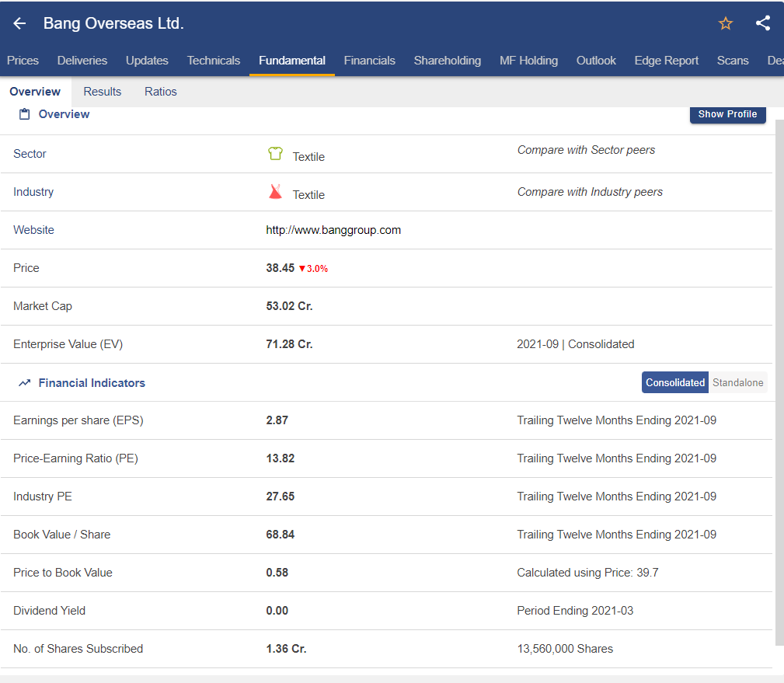Switch to Standalone view
Image resolution: width=784 pixels, height=683 pixels.
(737, 382)
